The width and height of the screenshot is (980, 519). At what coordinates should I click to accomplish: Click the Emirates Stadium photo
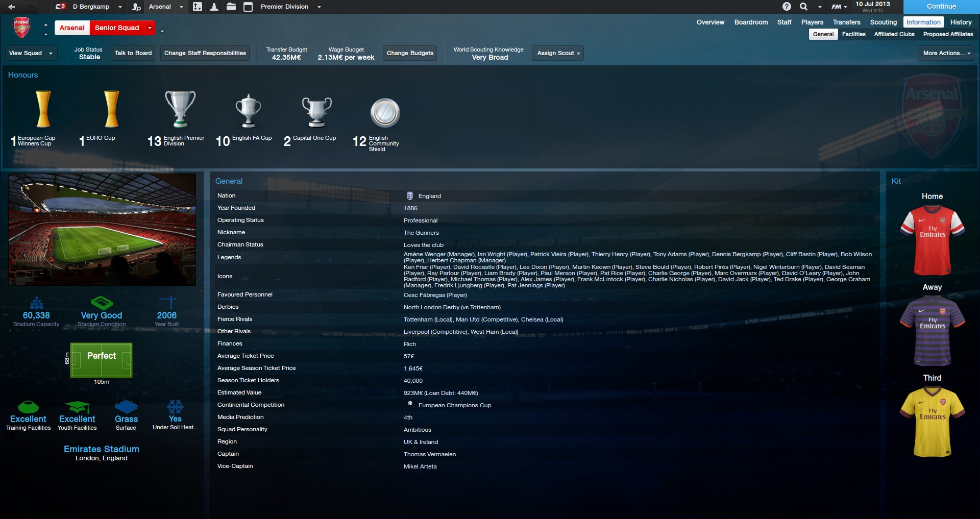tap(102, 229)
